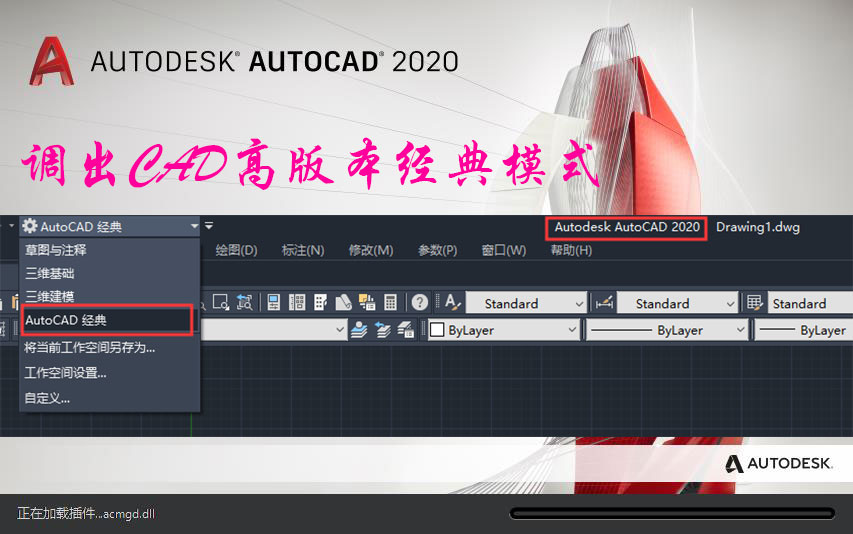Image resolution: width=853 pixels, height=534 pixels.
Task: Click the Layer States Manager icon
Action: tap(406, 330)
